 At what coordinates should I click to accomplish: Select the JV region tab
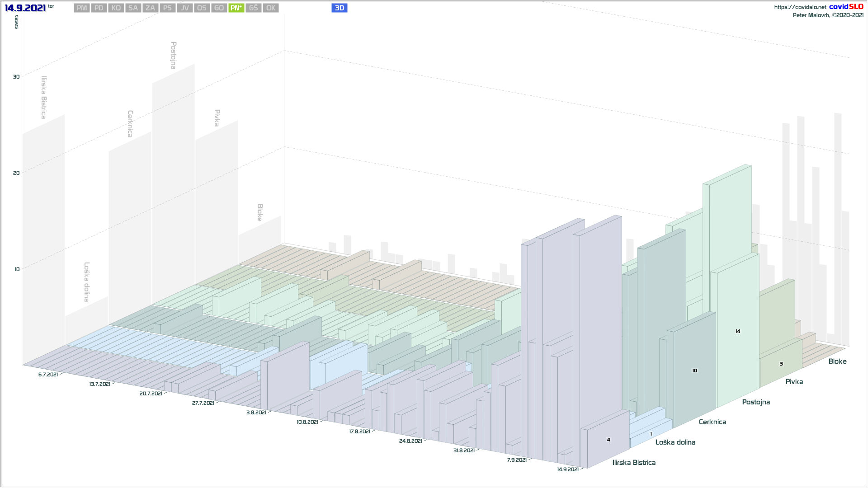tap(184, 8)
